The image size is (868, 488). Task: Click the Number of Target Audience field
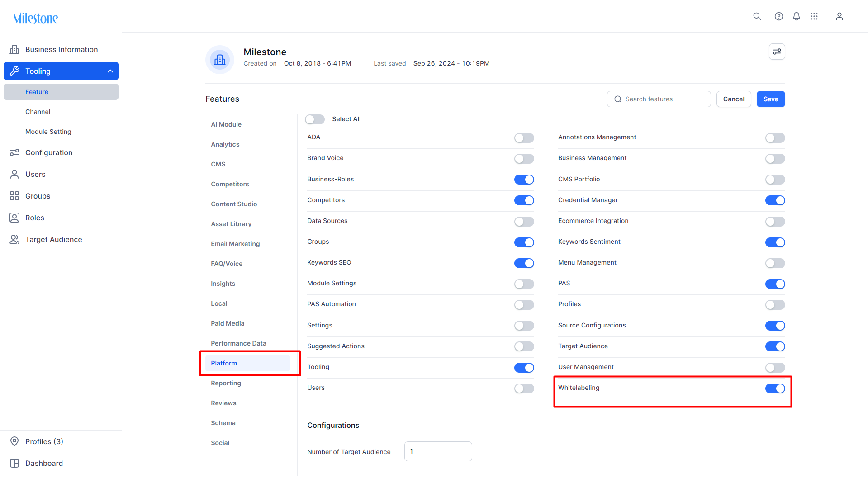(438, 451)
